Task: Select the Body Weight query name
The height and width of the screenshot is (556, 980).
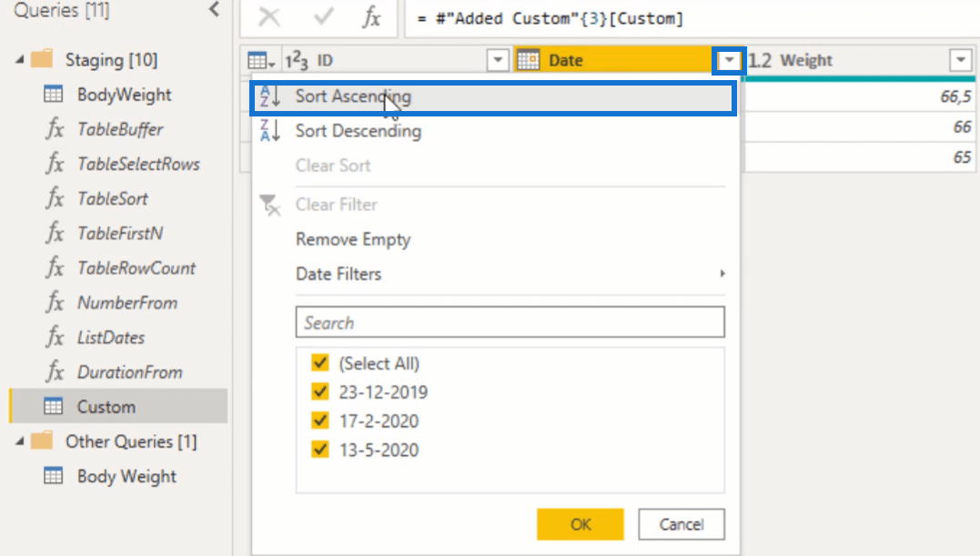Action: point(126,476)
